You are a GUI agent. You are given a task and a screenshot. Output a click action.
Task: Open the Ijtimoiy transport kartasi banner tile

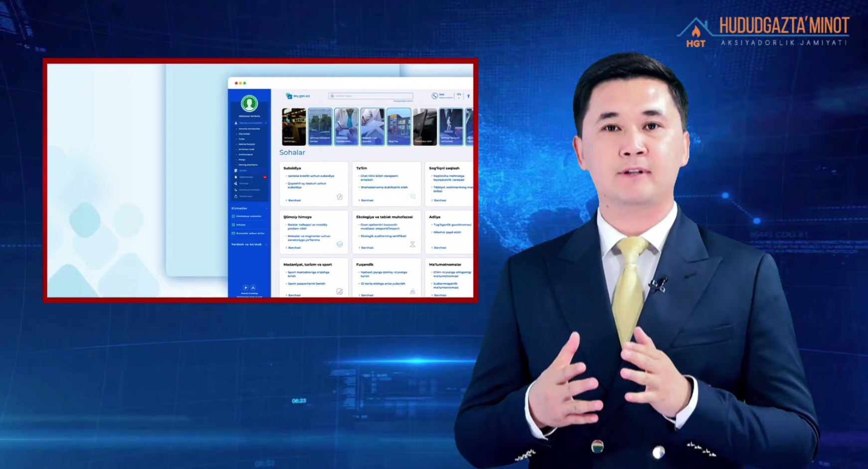pyautogui.click(x=320, y=127)
